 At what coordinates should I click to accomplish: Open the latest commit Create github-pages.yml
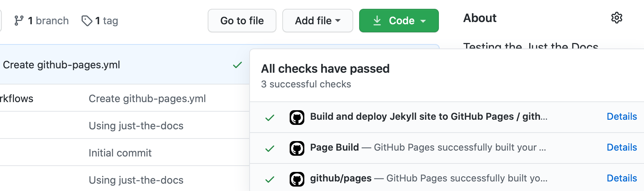61,65
